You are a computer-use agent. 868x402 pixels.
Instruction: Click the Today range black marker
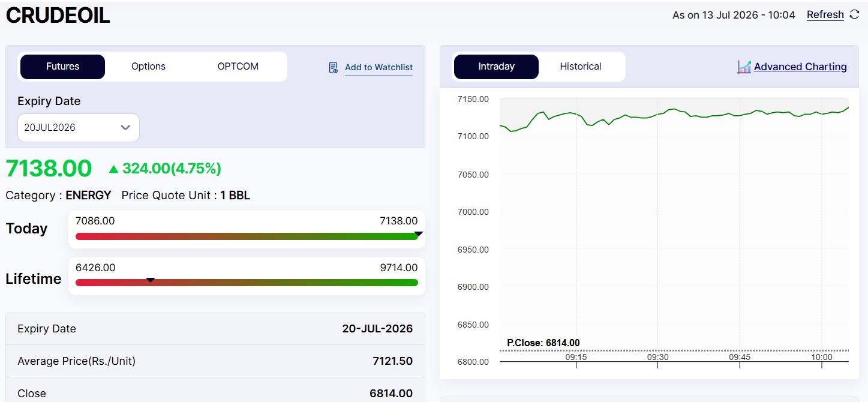point(419,234)
